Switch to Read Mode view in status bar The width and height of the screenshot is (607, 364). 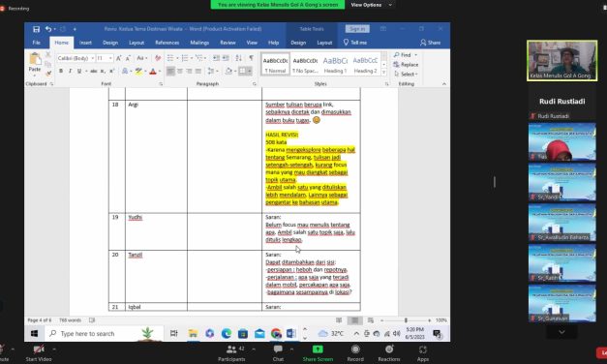[339, 320]
